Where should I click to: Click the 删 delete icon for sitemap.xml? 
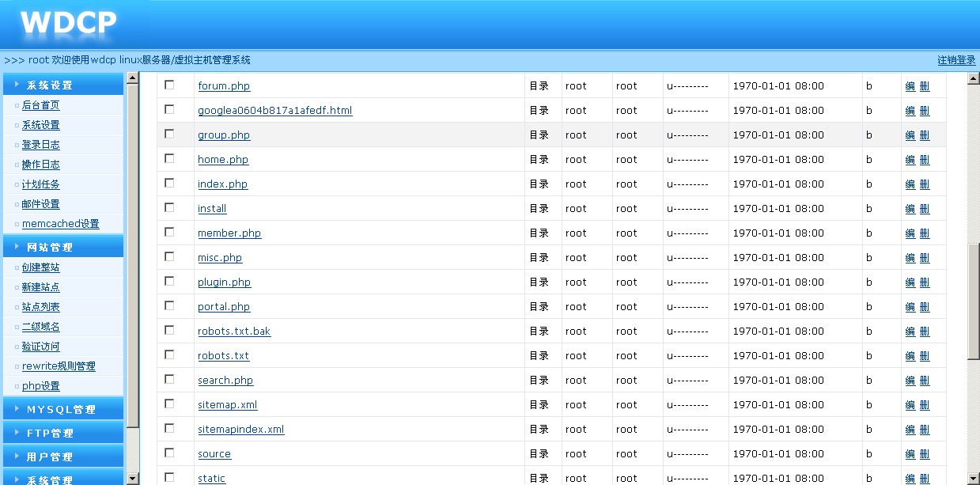tap(925, 405)
